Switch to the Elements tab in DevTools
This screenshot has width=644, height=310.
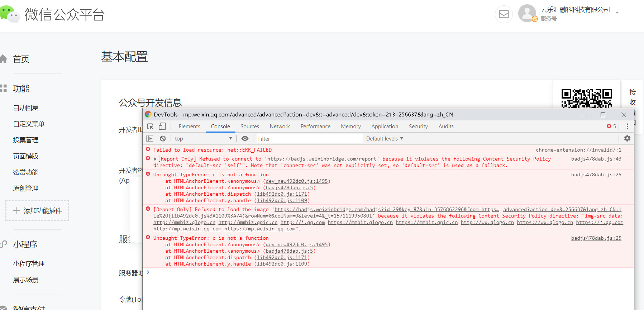pos(189,127)
